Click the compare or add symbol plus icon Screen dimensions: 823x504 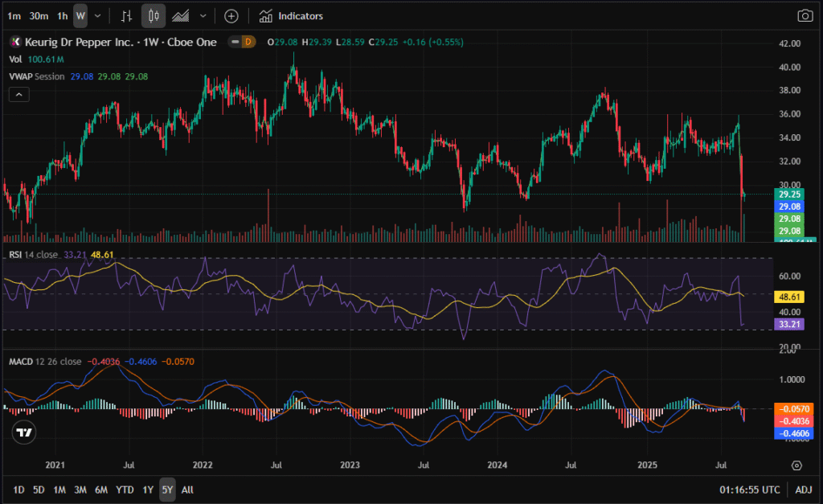click(x=231, y=16)
